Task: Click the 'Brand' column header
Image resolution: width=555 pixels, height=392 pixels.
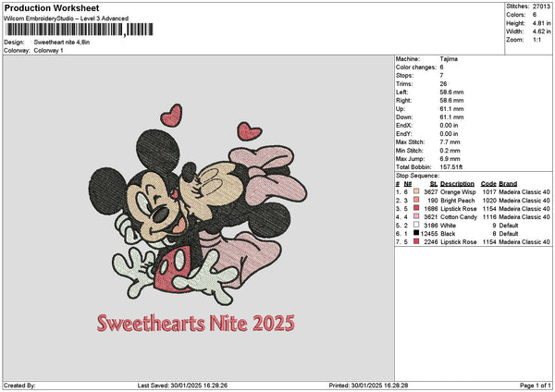Action: click(508, 184)
